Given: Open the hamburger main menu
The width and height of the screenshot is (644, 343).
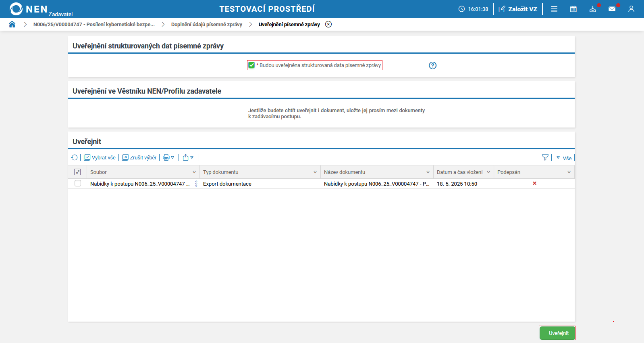Looking at the screenshot, I should [x=554, y=9].
